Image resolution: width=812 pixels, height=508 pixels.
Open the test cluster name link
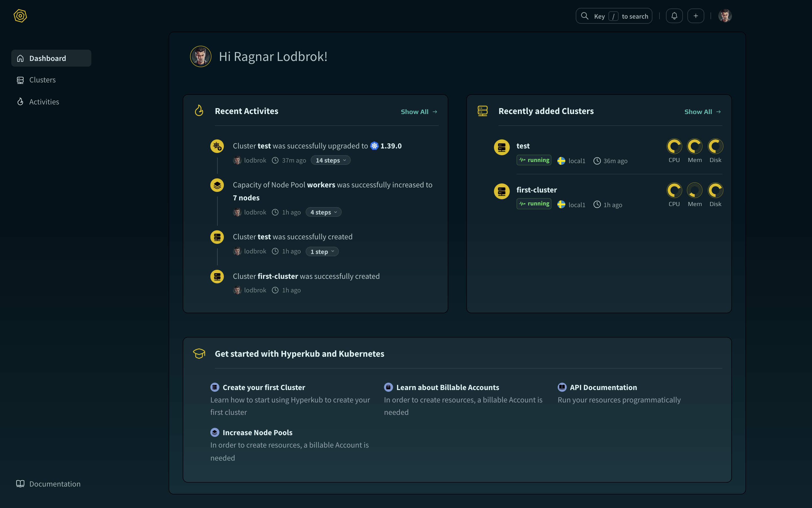[523, 146]
